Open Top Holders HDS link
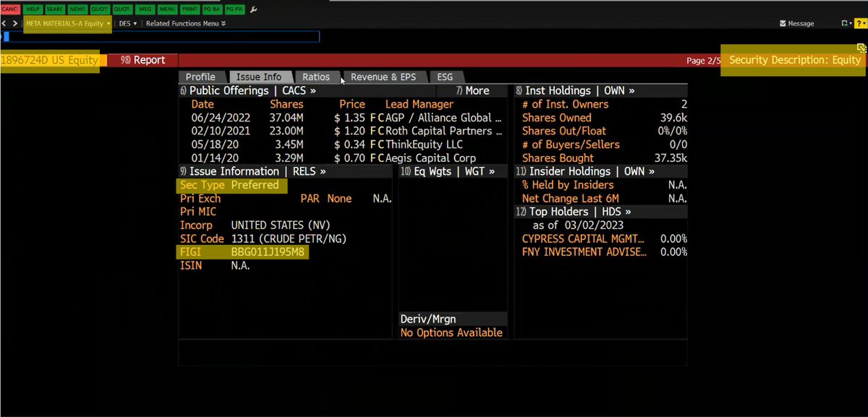868x417 pixels. pos(574,212)
